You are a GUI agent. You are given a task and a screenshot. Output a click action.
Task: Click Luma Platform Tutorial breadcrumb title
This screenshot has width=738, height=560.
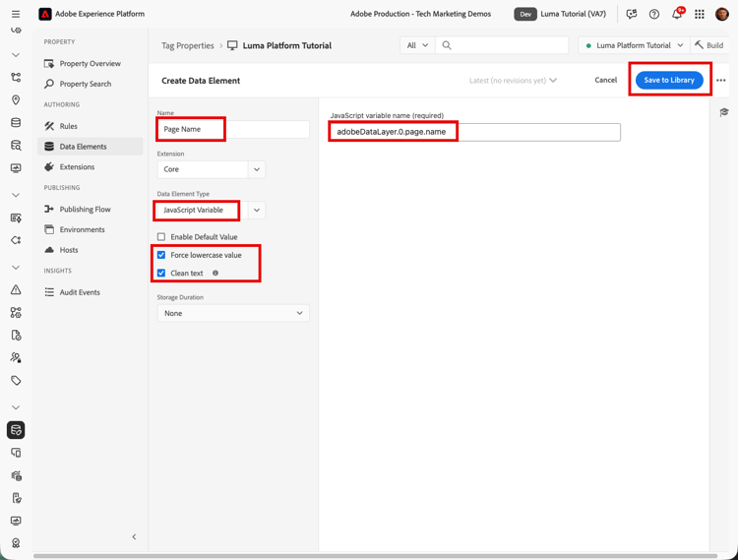click(286, 45)
